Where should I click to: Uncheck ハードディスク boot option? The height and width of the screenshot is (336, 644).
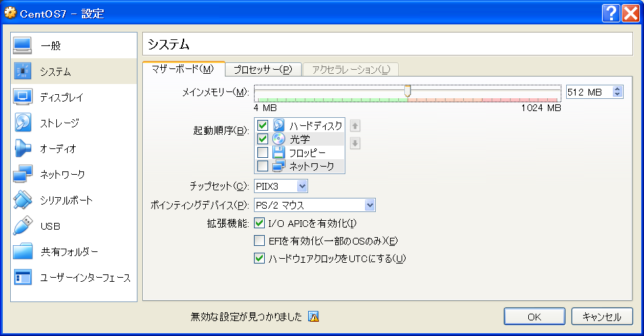click(x=263, y=125)
